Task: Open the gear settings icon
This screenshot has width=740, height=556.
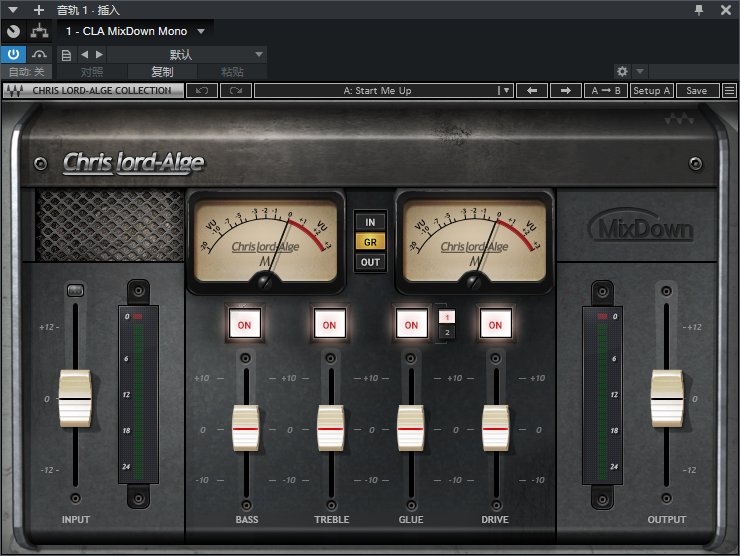Action: pyautogui.click(x=622, y=71)
